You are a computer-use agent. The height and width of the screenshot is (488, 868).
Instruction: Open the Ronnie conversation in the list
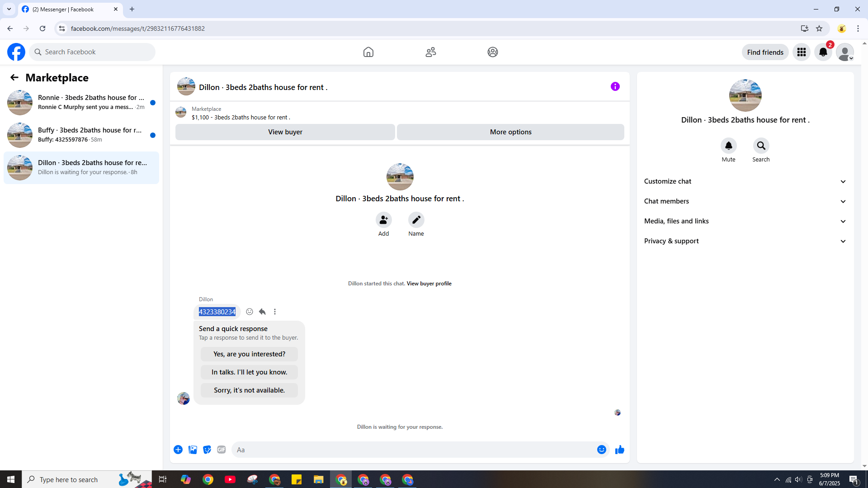coord(81,102)
